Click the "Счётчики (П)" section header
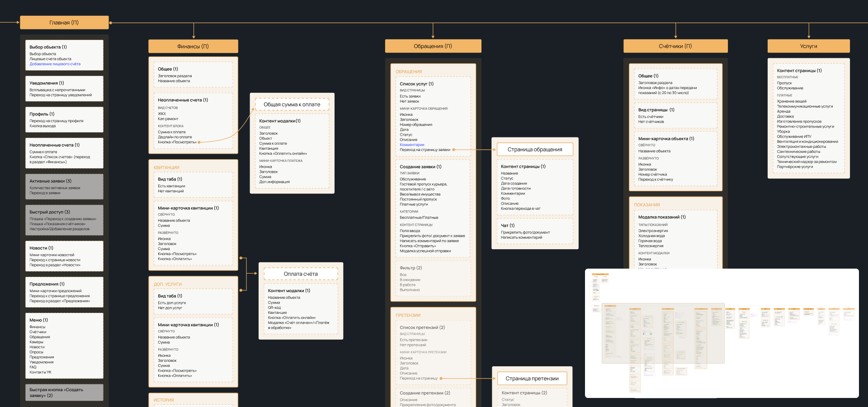The image size is (868, 407). (x=675, y=46)
